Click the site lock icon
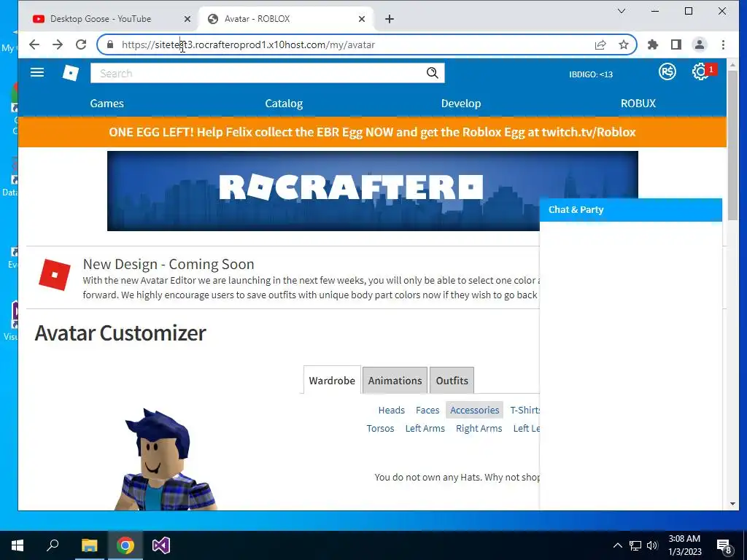The height and width of the screenshot is (560, 747). [x=110, y=44]
